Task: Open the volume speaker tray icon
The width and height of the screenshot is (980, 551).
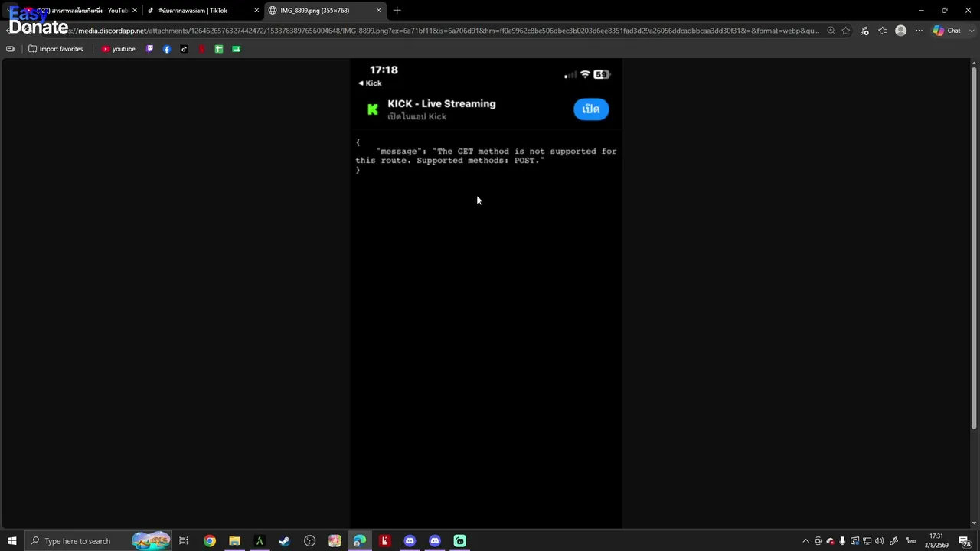Action: point(879,541)
